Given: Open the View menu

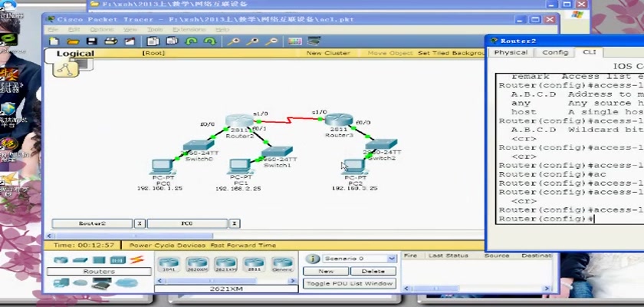Looking at the screenshot, I should (x=130, y=30).
